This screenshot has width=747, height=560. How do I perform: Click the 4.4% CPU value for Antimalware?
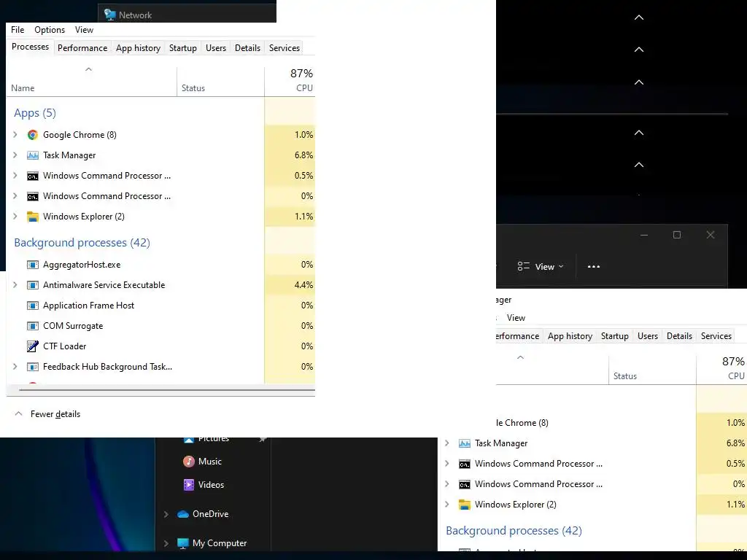point(303,285)
